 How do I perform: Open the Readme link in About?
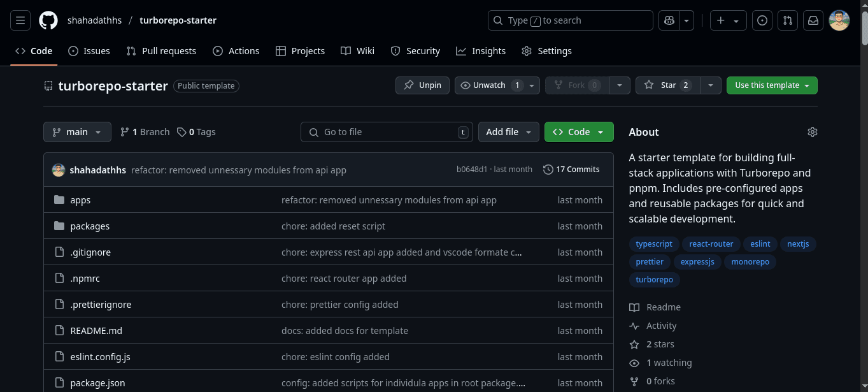tap(655, 307)
